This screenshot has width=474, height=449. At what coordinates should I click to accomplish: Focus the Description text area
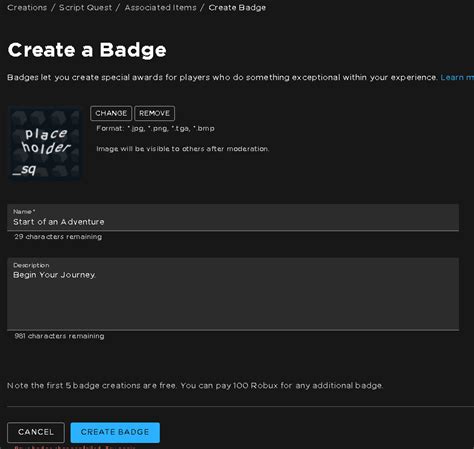click(x=233, y=294)
